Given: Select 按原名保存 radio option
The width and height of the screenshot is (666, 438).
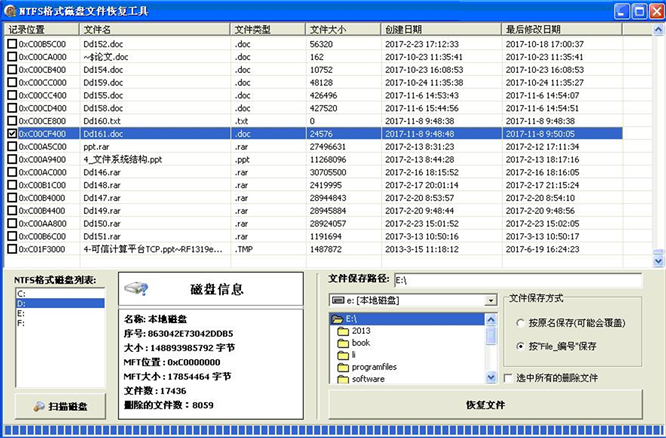Looking at the screenshot, I should (x=520, y=323).
